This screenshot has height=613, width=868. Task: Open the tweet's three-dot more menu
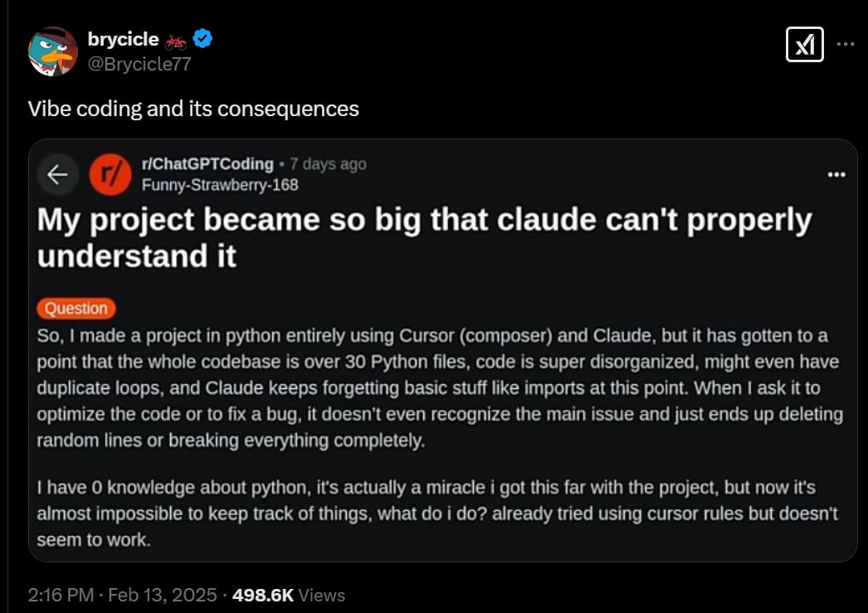click(x=845, y=45)
